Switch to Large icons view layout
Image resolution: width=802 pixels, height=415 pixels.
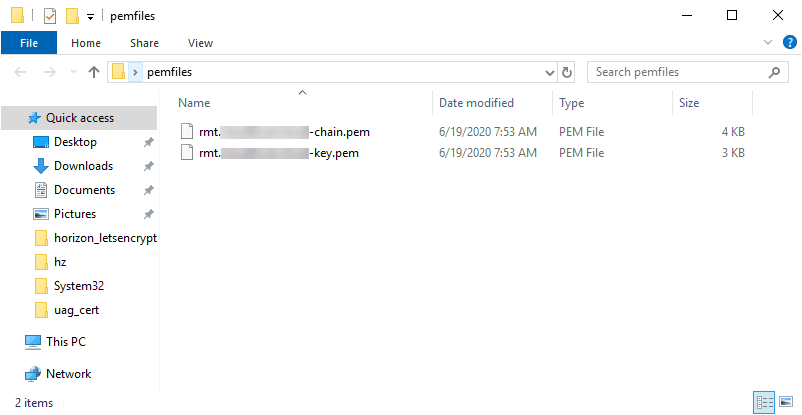click(x=786, y=402)
